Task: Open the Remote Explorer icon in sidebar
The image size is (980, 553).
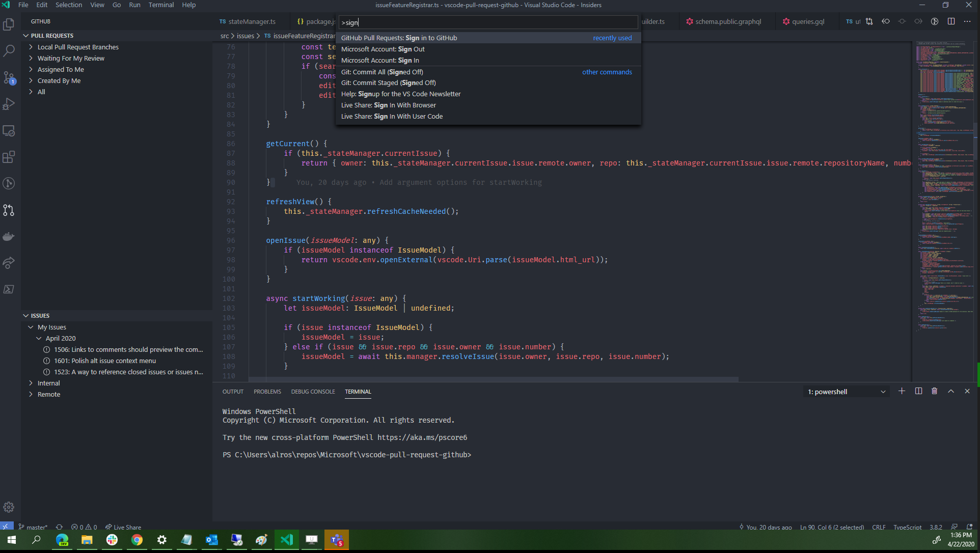Action: (x=9, y=131)
